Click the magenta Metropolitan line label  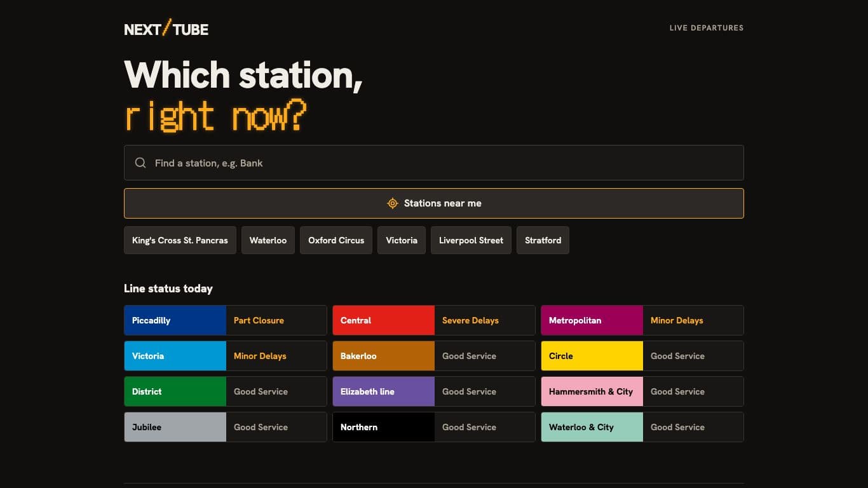point(592,320)
